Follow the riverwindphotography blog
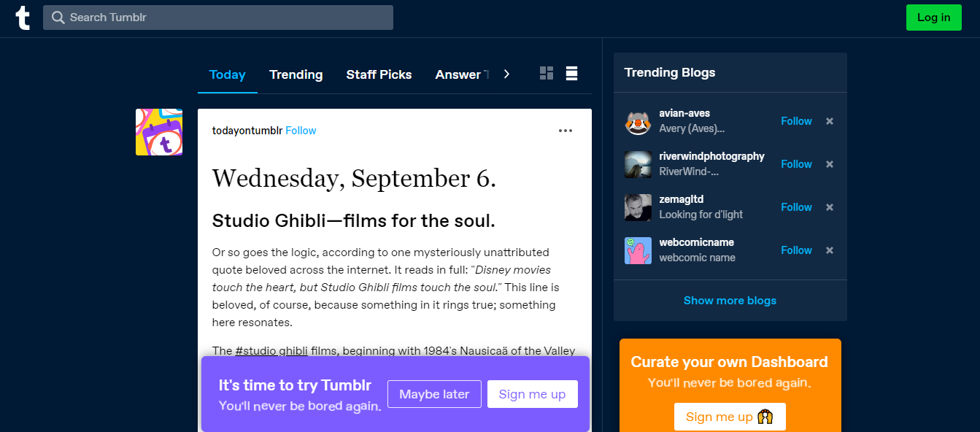 coord(796,164)
